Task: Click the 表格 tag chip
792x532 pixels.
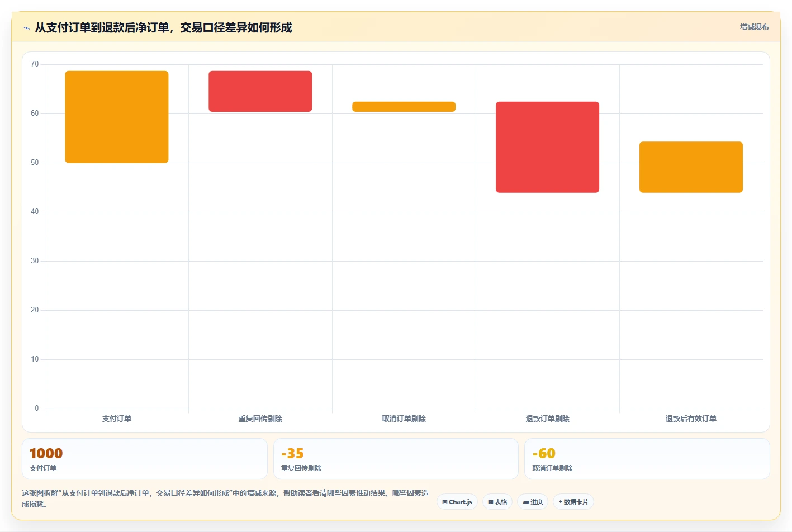Action: click(497, 502)
